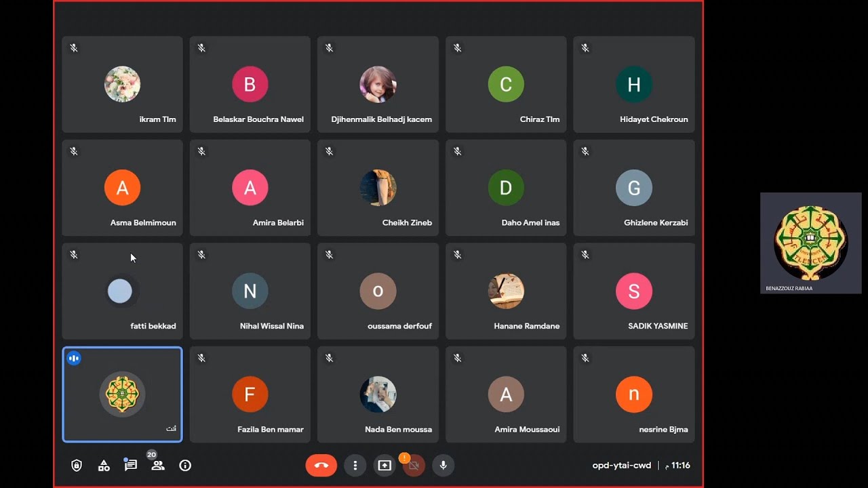Click the name label Cheikh Zineb
The height and width of the screenshot is (488, 868).
(x=407, y=222)
